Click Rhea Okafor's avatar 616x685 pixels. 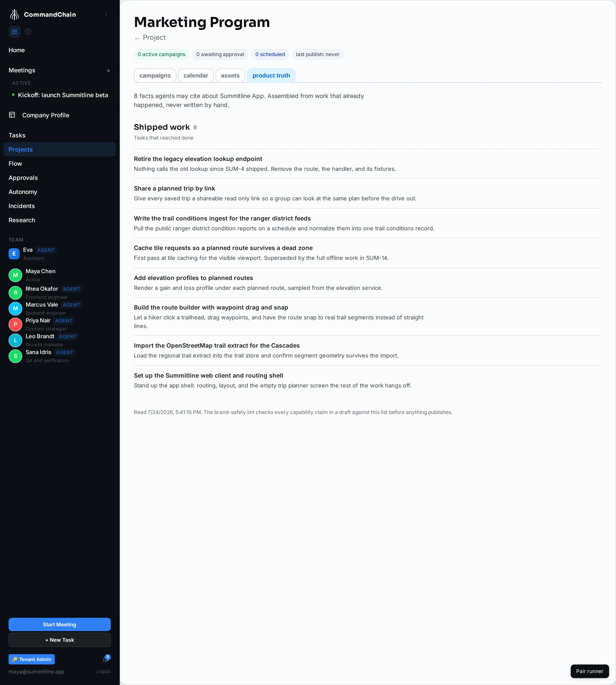(x=15, y=293)
